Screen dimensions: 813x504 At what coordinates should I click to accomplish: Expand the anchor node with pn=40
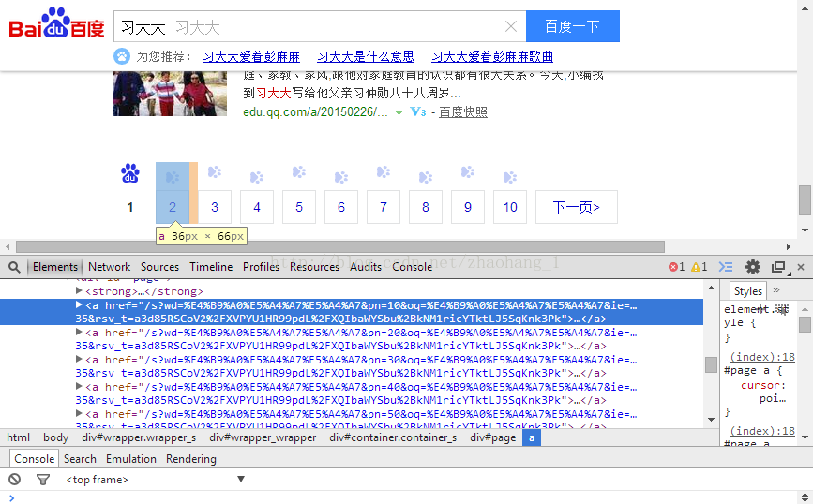(x=79, y=386)
